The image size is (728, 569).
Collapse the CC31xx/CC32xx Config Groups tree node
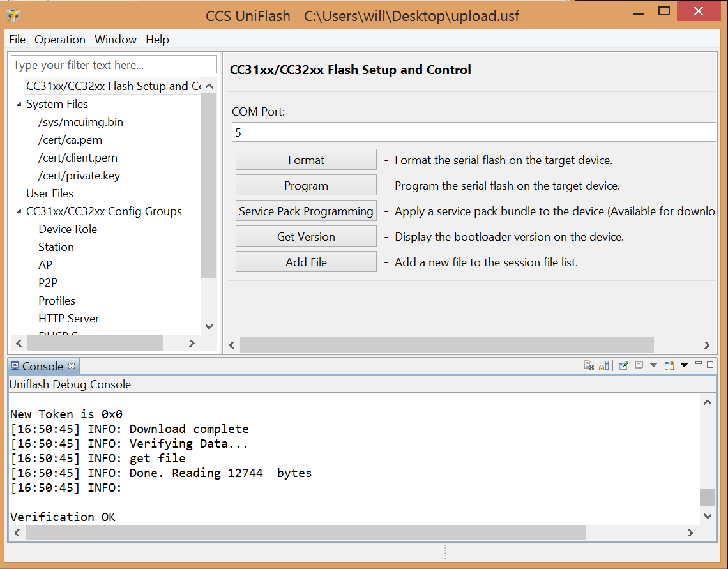click(x=19, y=211)
